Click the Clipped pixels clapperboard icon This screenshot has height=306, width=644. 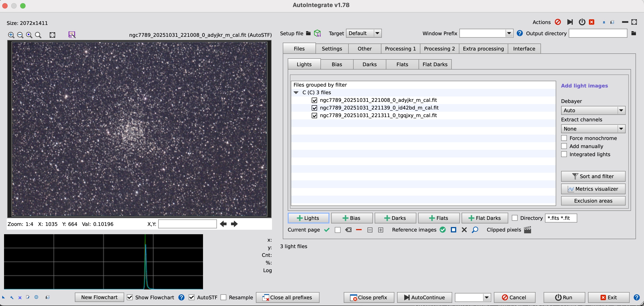(x=527, y=230)
